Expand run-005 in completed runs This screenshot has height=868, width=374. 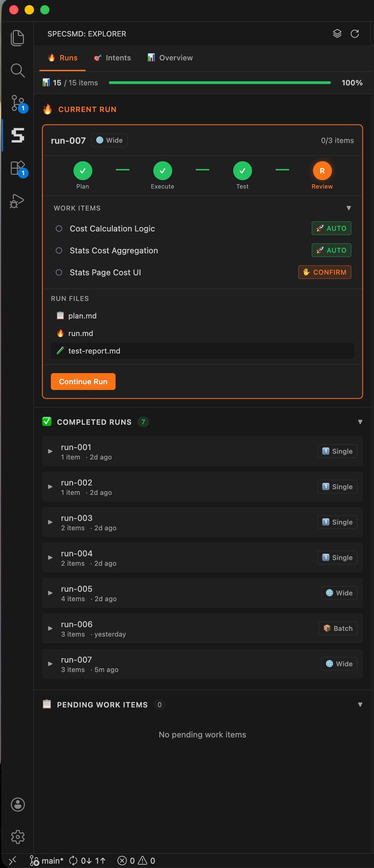pyautogui.click(x=50, y=593)
